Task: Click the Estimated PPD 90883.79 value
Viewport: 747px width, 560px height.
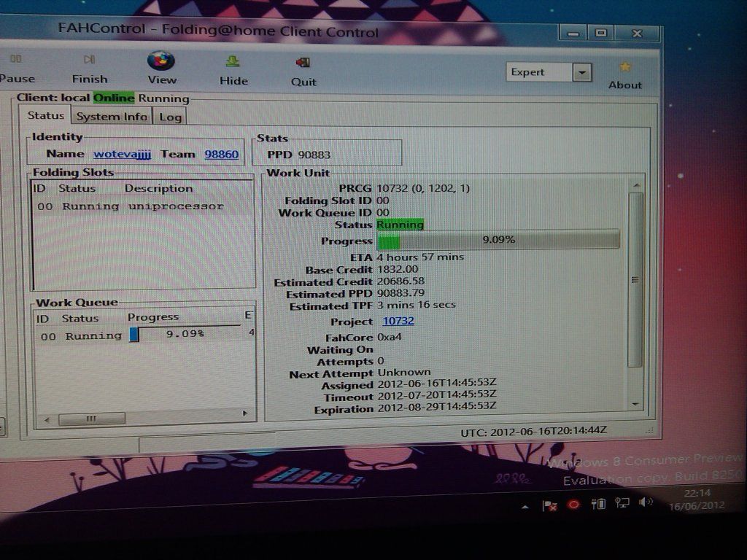Action: click(x=400, y=293)
